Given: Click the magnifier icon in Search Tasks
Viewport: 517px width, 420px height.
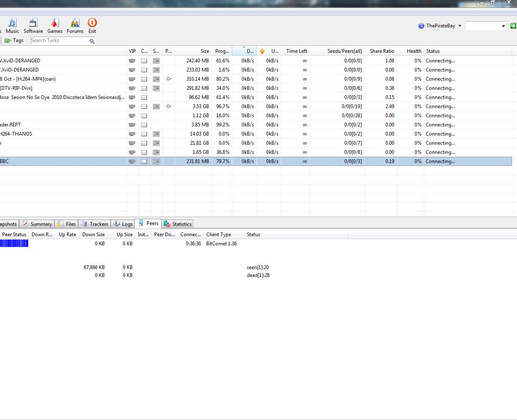Looking at the screenshot, I should [x=92, y=41].
